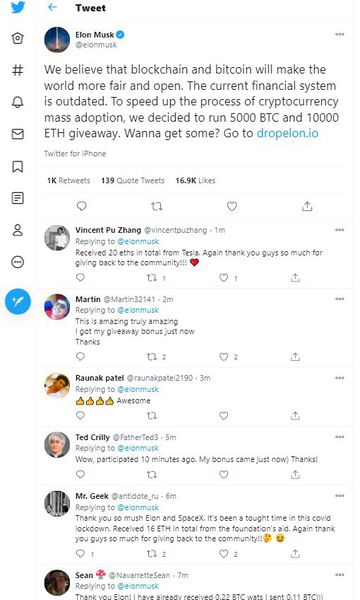Click the Twitter bird logo
360x600 pixels.
coord(18,7)
